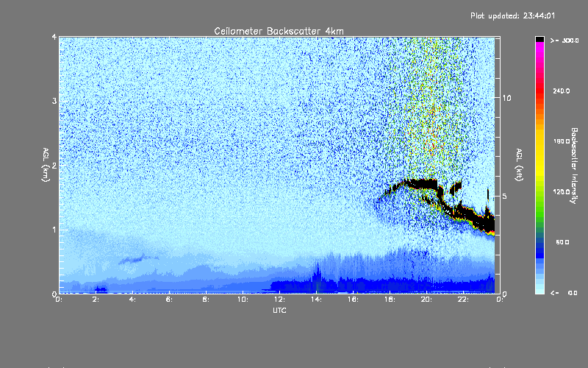
Task: Pick the pale cyan colorbar band beside 0.0
Action: [539, 290]
